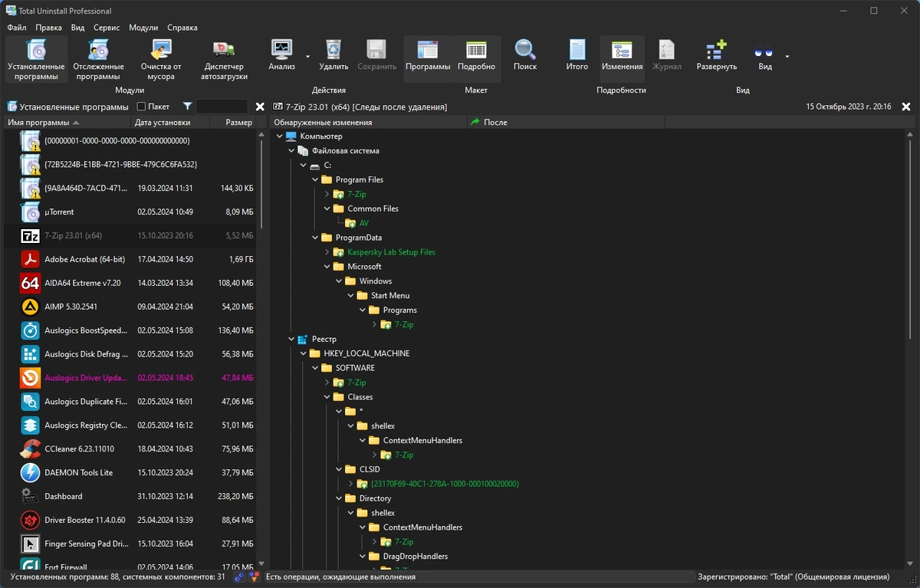
Task: Launch Очистка от мусора cleaner
Action: 161,59
